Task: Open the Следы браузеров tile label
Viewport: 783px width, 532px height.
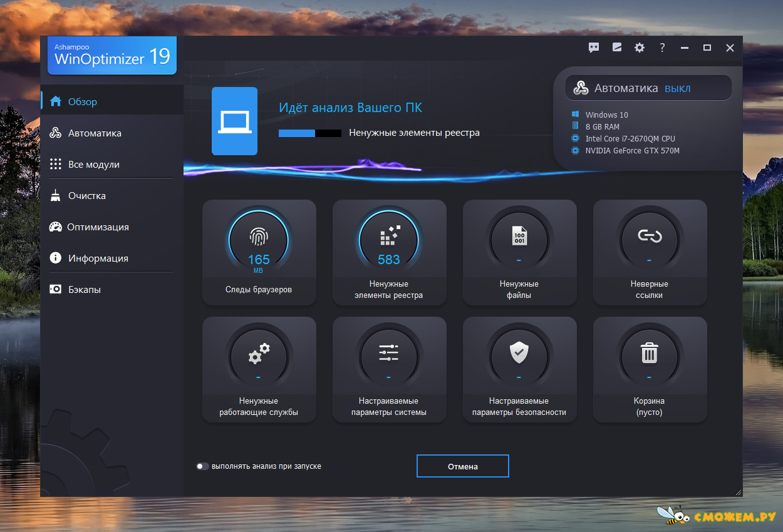Action: coord(259,290)
